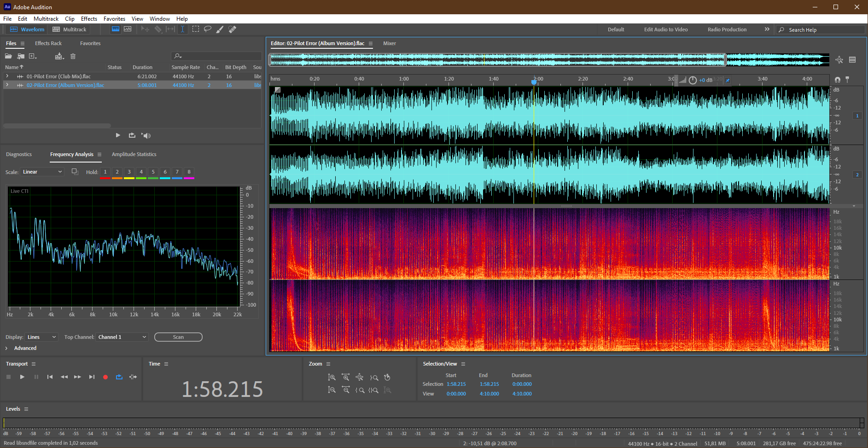Toggle Loop Playback in Transport
868x448 pixels.
click(119, 377)
